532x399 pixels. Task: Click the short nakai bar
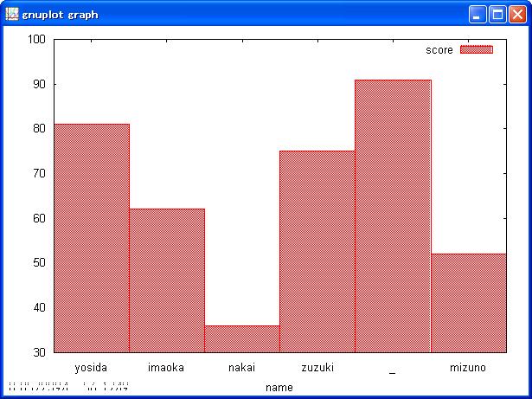[242, 338]
